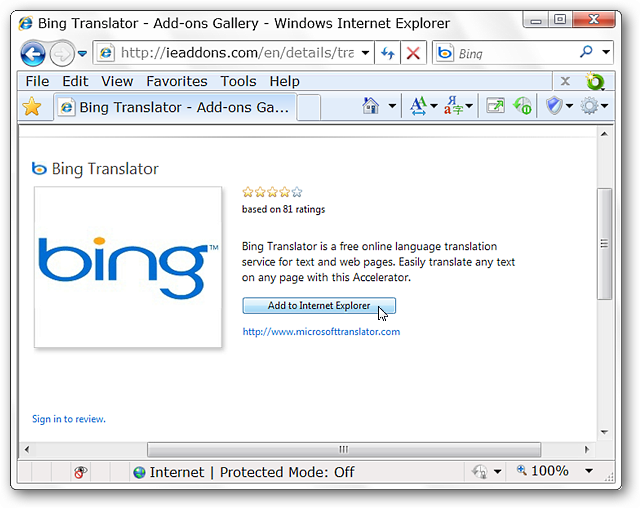The width and height of the screenshot is (640, 508).
Task: Open the Edit menu
Action: click(x=75, y=81)
